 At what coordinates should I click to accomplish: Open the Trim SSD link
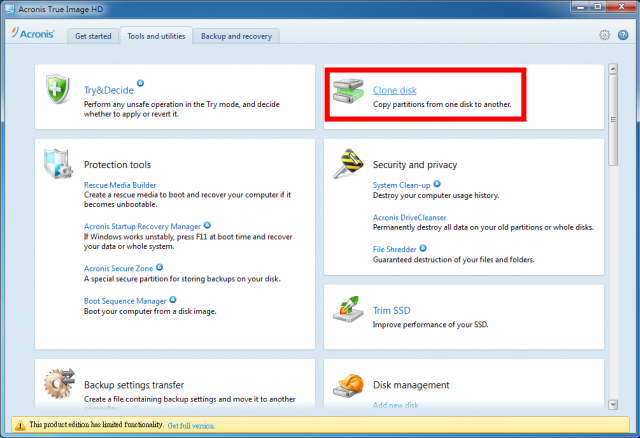click(x=391, y=311)
